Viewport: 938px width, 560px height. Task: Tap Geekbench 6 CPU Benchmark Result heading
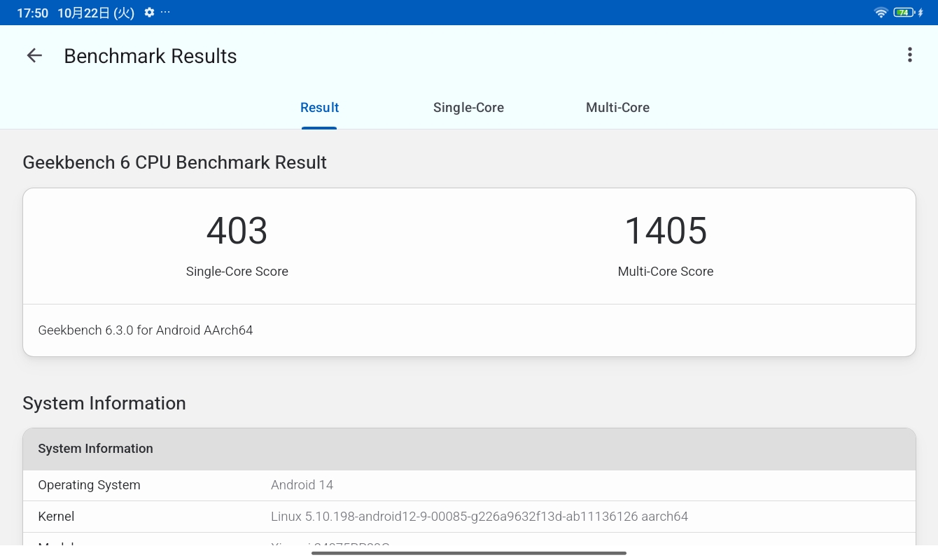point(175,162)
